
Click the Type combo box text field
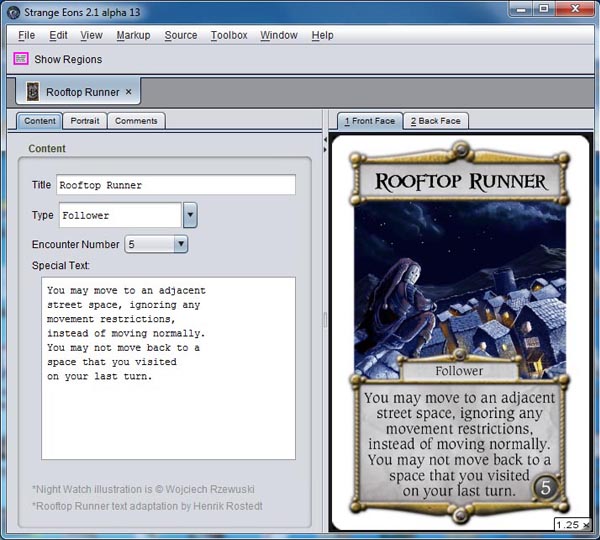[x=120, y=215]
